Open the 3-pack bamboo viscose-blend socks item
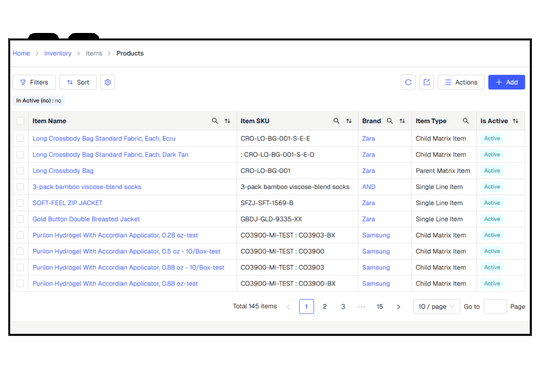 (87, 187)
